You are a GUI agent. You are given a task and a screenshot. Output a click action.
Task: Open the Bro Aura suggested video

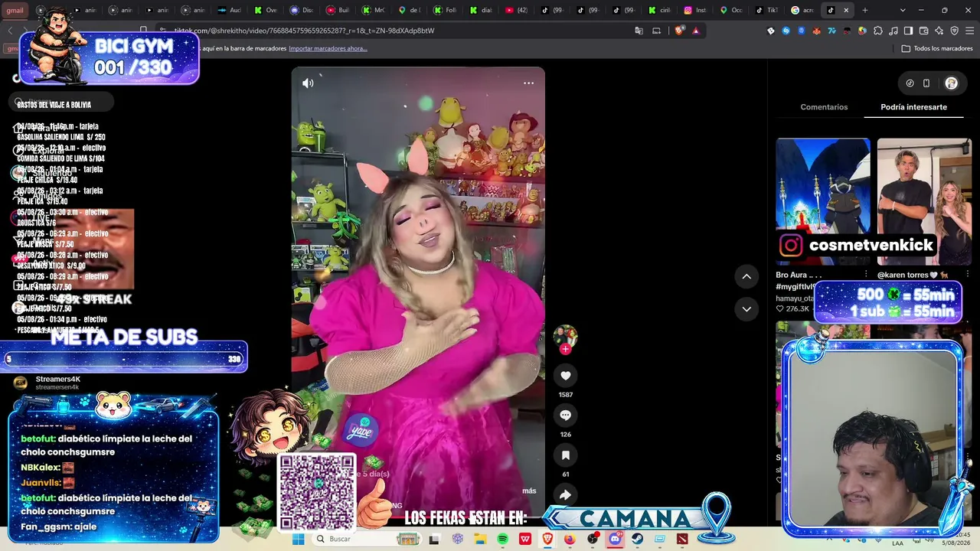(823, 201)
